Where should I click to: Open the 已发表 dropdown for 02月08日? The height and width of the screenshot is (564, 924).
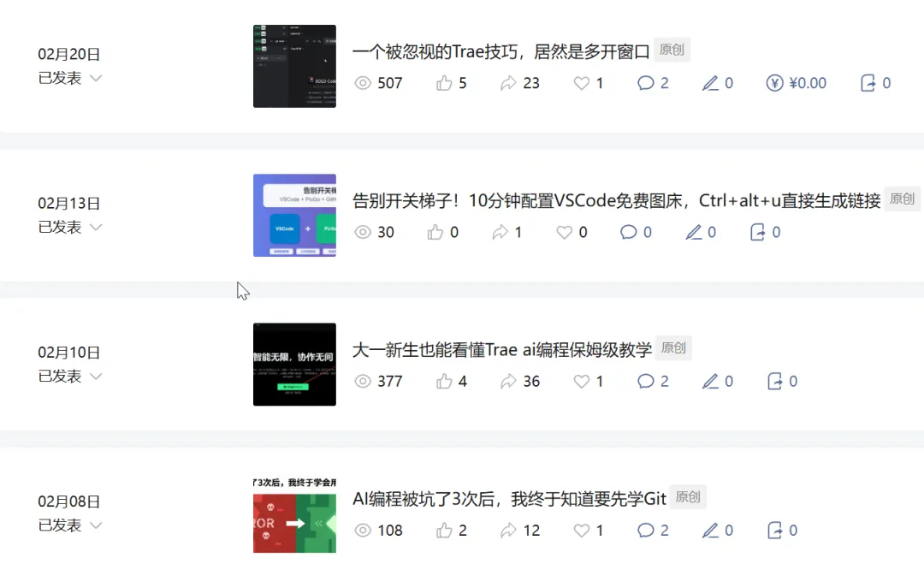(96, 525)
